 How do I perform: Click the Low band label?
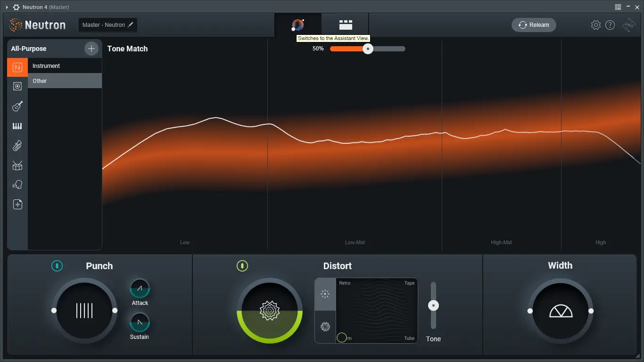pos(185,242)
